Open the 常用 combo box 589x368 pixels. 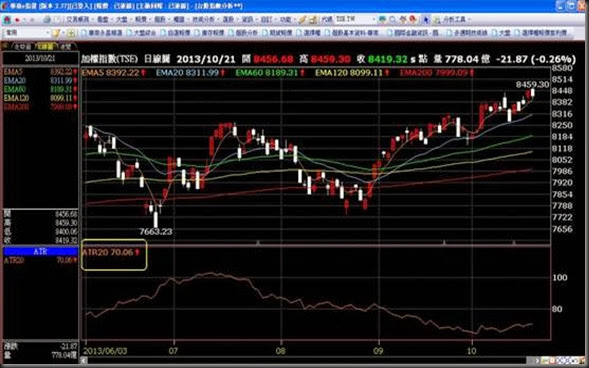click(x=26, y=33)
